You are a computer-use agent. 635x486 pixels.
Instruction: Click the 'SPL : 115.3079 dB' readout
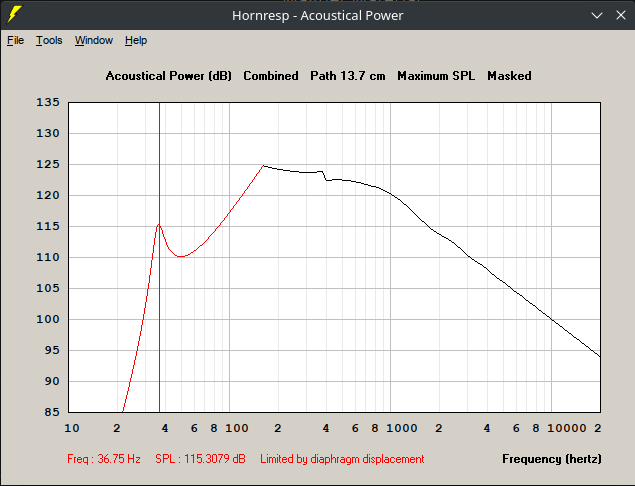tap(200, 459)
